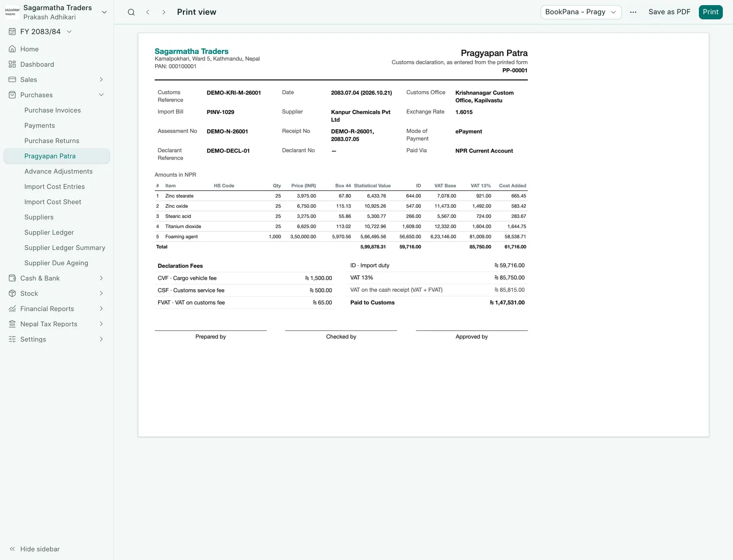The image size is (733, 560).
Task: Open the BookPana print format dropdown
Action: coord(581,12)
